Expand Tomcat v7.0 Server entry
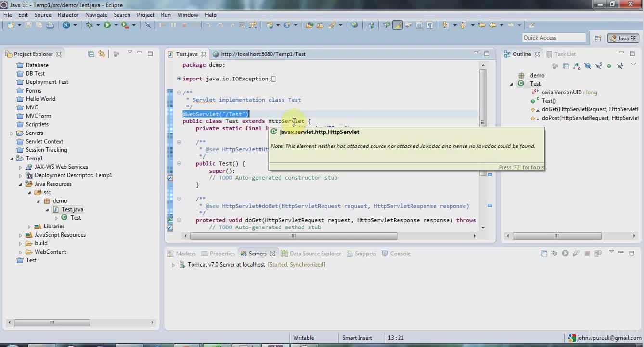Viewport: 644px width, 347px height. [173, 265]
